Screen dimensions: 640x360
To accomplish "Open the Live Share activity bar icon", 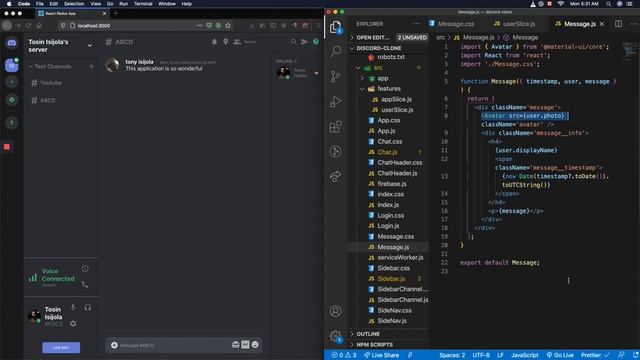I will [x=336, y=177].
